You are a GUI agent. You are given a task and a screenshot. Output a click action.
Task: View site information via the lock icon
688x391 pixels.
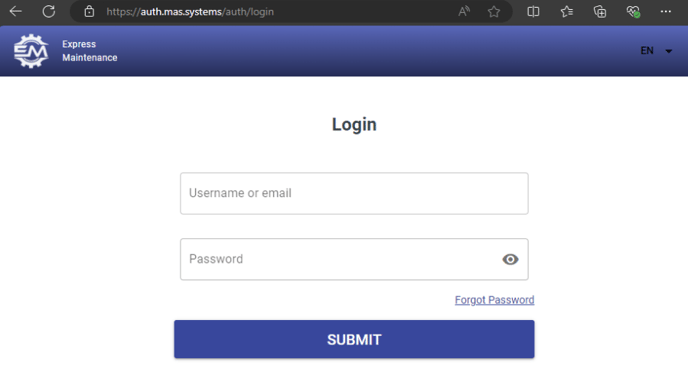coord(89,11)
